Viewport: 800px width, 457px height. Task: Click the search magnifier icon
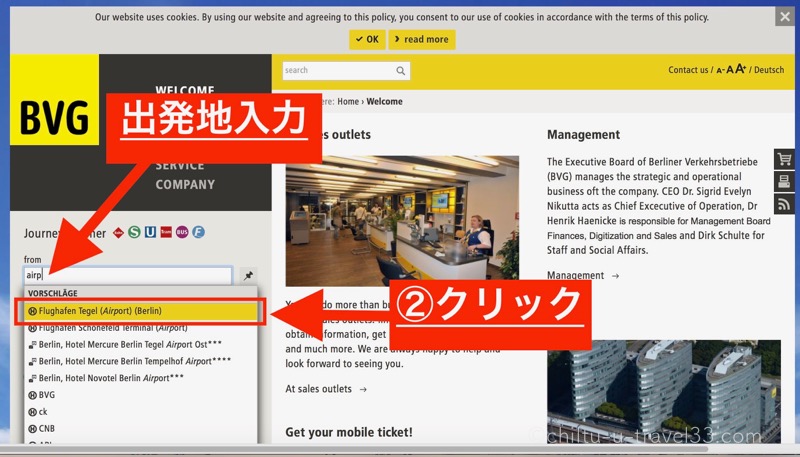click(401, 71)
